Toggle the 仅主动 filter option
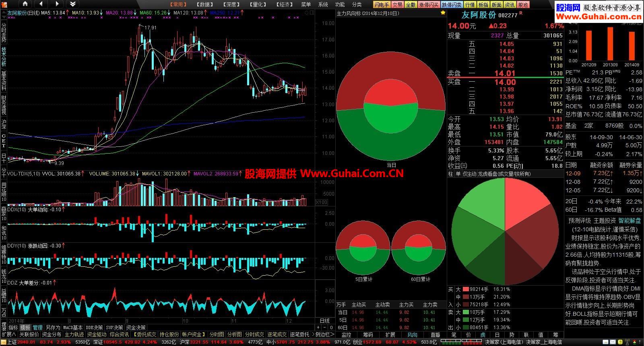Screen dimensions: 644x346 tap(469, 174)
